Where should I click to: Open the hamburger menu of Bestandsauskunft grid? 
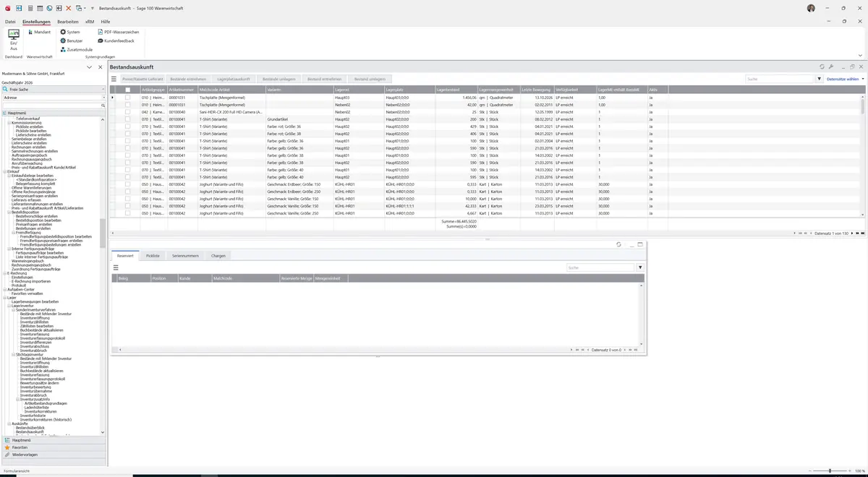pyautogui.click(x=114, y=79)
